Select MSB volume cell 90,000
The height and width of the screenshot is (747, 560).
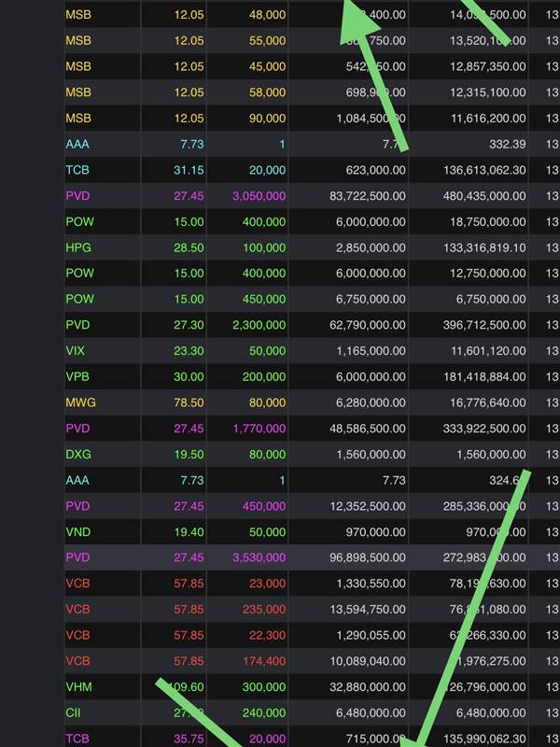[x=266, y=120]
